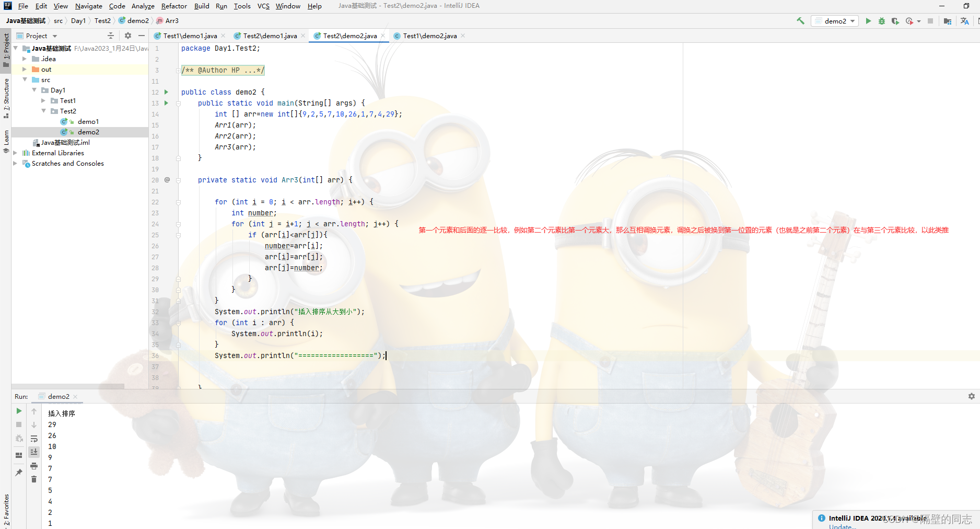The width and height of the screenshot is (980, 529).
Task: Rerun demo2 from the Run panel
Action: [x=19, y=411]
